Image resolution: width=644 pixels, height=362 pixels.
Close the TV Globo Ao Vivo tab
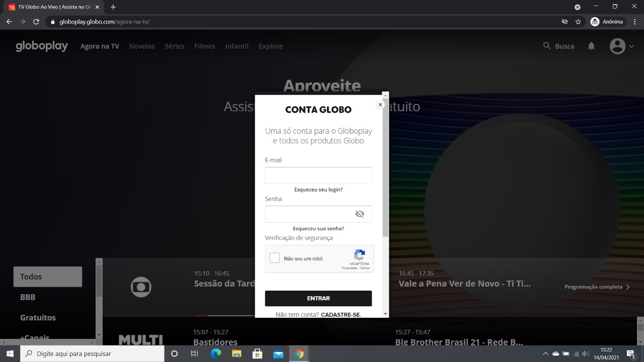tap(97, 7)
